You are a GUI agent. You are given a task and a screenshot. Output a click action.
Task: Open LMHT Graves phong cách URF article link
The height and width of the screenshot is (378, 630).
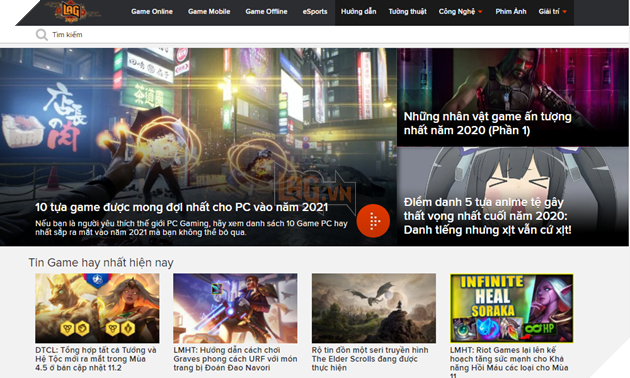point(235,359)
